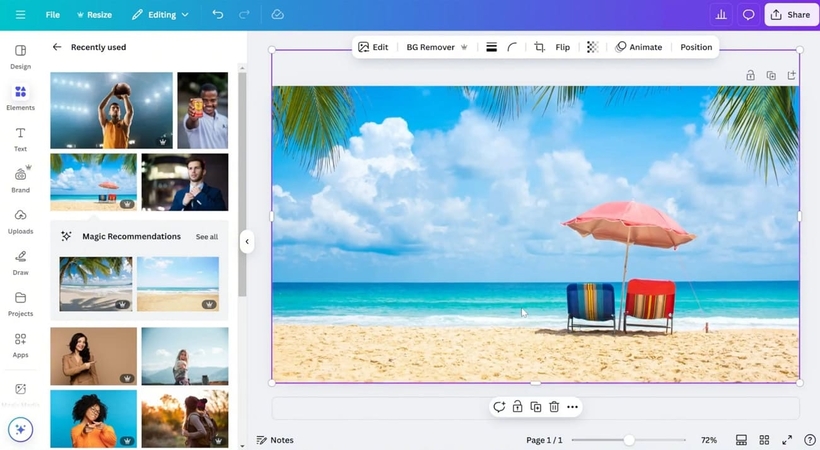Open the analytics insights icon
The width and height of the screenshot is (820, 450).
point(721,15)
